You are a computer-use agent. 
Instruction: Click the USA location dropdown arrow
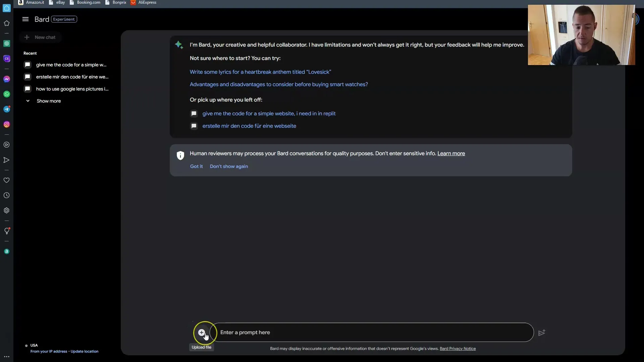point(25,346)
